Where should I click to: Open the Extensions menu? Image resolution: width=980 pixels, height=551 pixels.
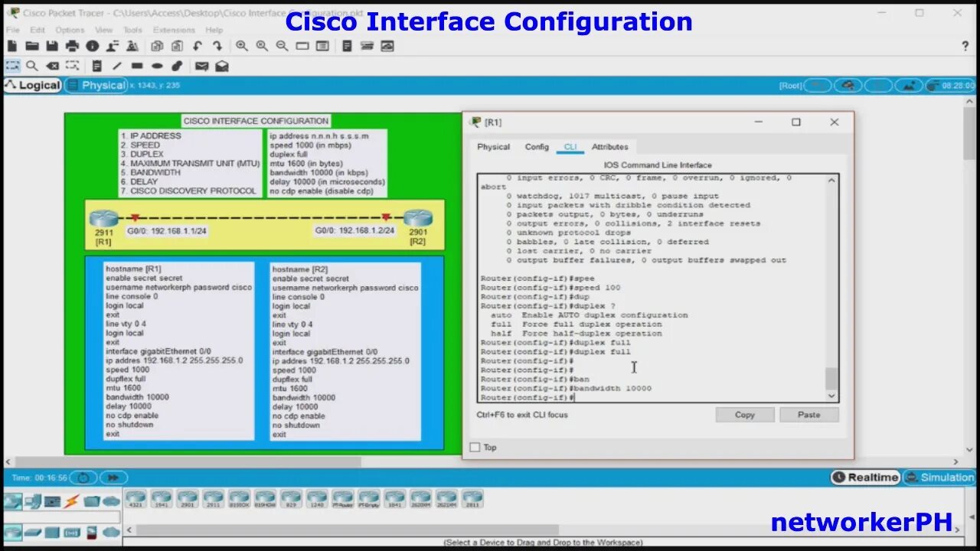(174, 30)
